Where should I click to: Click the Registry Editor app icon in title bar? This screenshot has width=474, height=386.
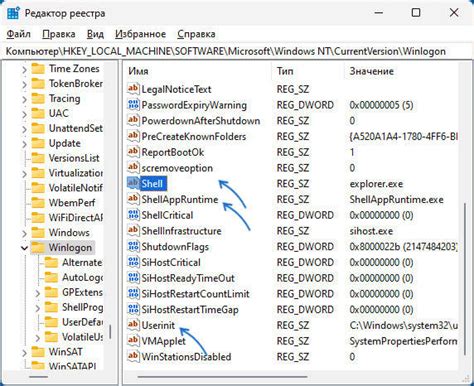point(13,13)
